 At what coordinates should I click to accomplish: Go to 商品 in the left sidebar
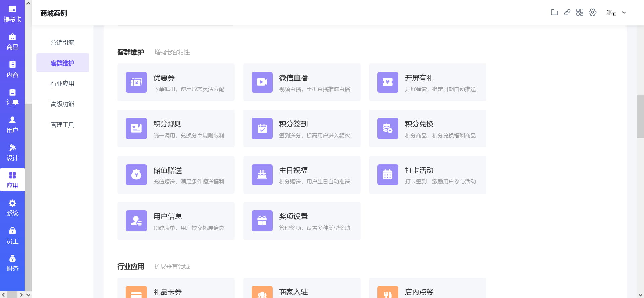pos(12,42)
